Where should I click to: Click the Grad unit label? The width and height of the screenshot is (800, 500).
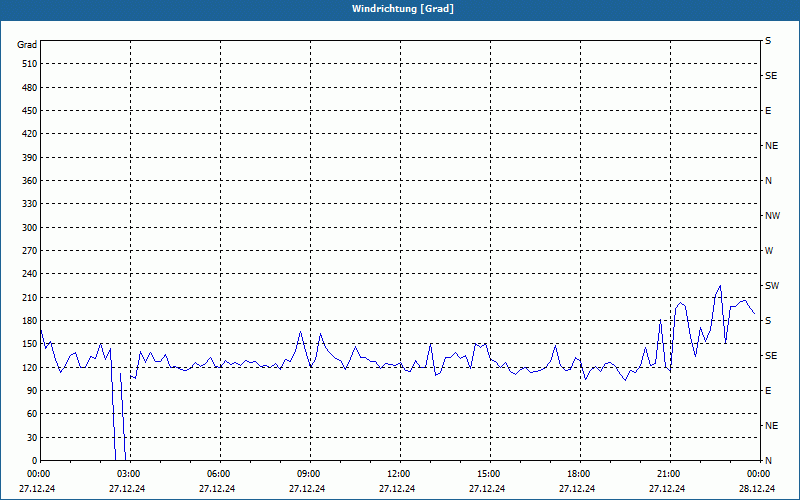pyautogui.click(x=27, y=45)
